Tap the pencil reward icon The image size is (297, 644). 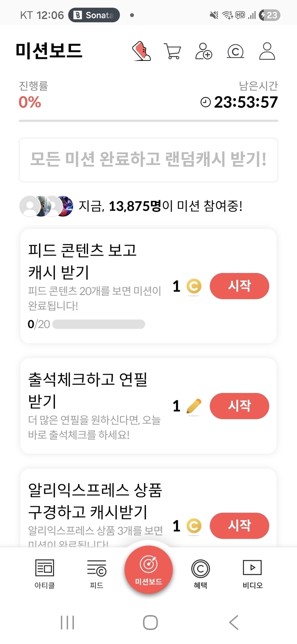[x=194, y=406]
